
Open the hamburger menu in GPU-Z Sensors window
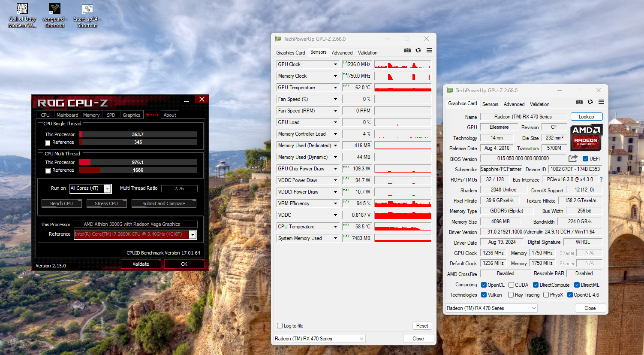(x=429, y=51)
